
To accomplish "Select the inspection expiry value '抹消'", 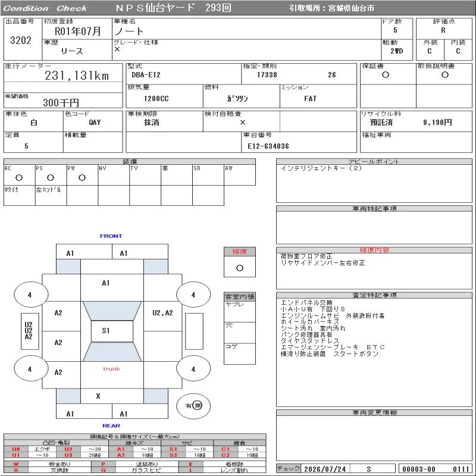I will click(151, 123).
